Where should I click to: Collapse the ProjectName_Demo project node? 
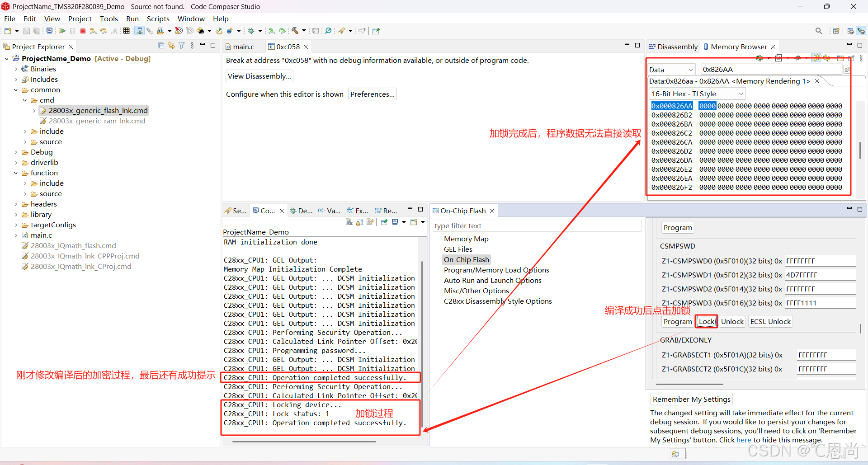tap(7, 58)
